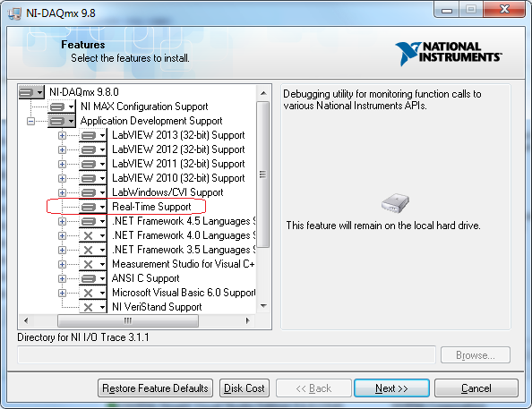The image size is (532, 409).
Task: Expand .NET Framework 3.5 Languages node
Action: pos(62,250)
